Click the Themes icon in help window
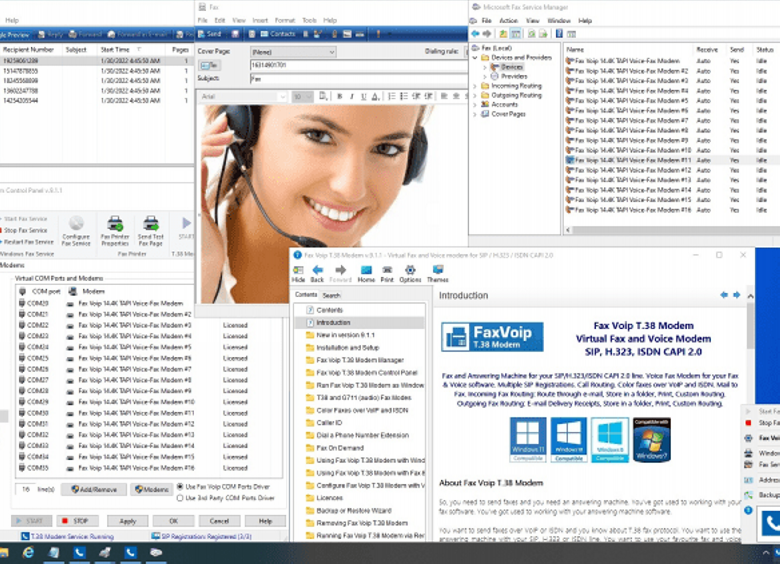Viewport: 780px width, 564px height. pyautogui.click(x=438, y=274)
